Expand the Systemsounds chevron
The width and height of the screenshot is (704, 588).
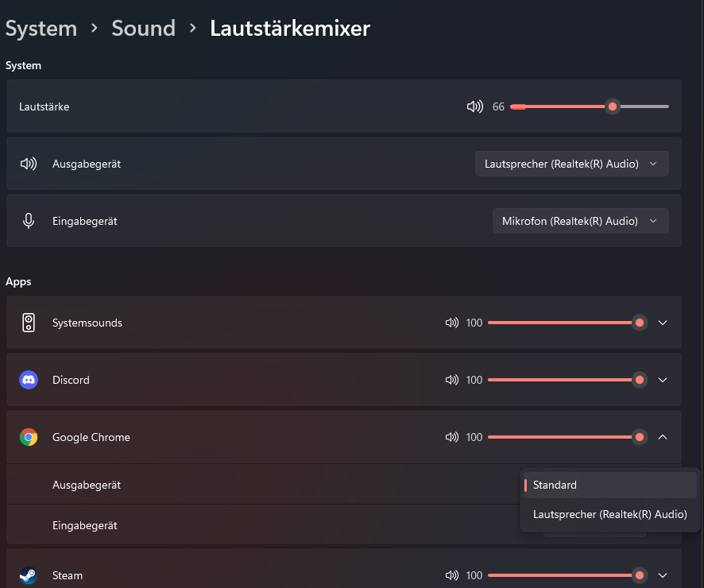tap(663, 323)
